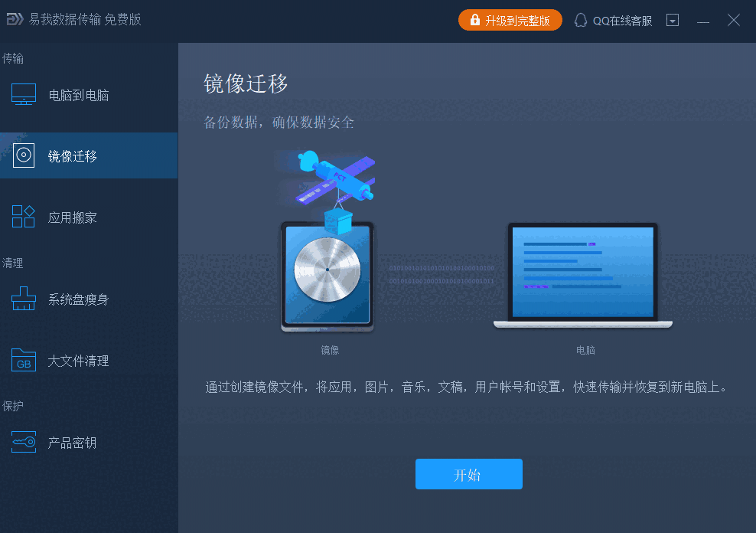Viewport: 756px width, 533px height.
Task: Click the app logo in title bar
Action: 15,19
